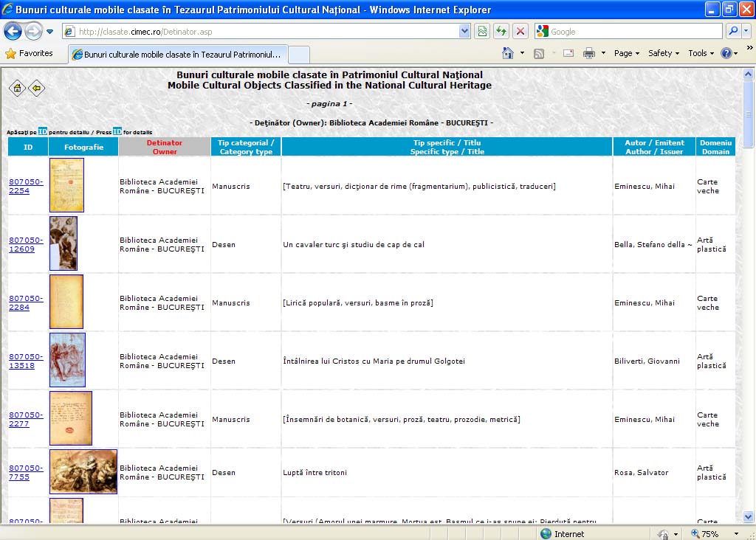This screenshot has width=756, height=540.
Task: Click the Refresh page icon
Action: [501, 32]
